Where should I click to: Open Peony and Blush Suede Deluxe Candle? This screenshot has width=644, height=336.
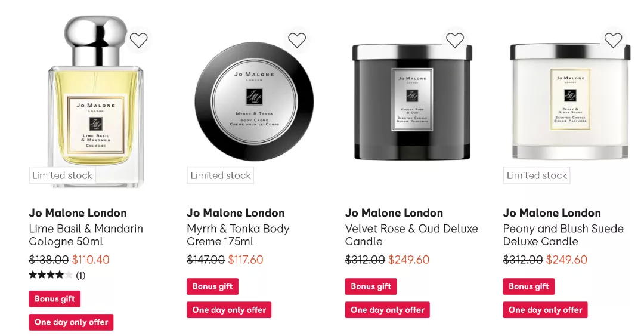pyautogui.click(x=563, y=235)
